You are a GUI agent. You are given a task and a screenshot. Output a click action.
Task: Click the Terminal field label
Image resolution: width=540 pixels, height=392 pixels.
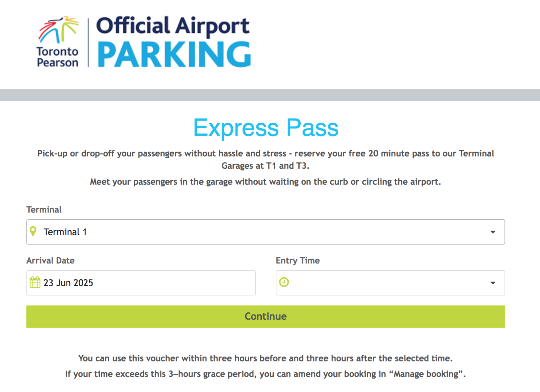(44, 210)
